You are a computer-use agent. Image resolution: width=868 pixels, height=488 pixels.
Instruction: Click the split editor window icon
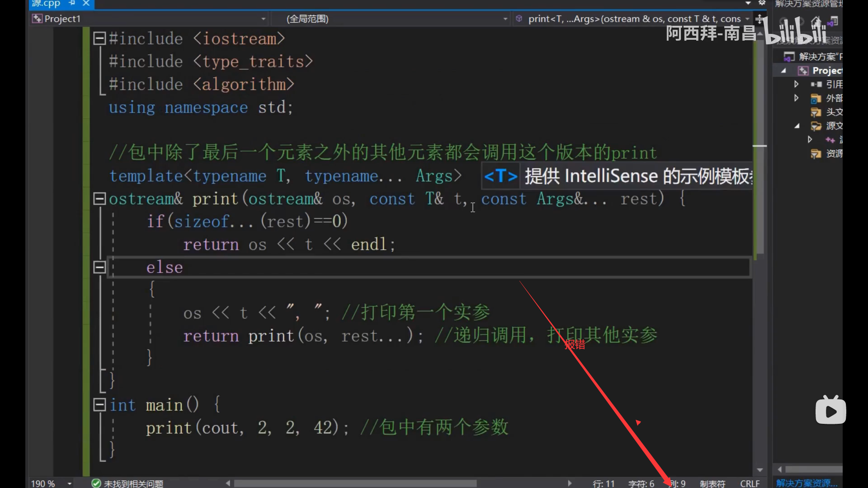coord(760,19)
